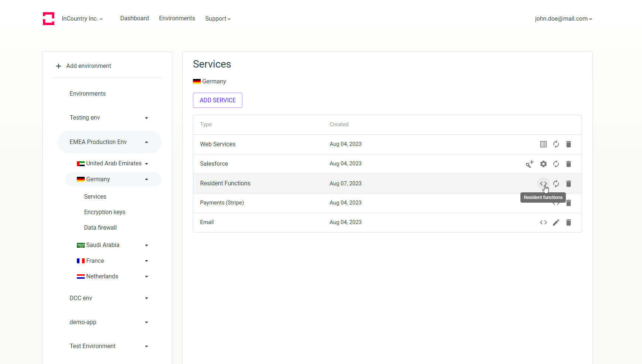This screenshot has height=364, width=642.
Task: Expand the Testing env environment
Action: point(146,118)
